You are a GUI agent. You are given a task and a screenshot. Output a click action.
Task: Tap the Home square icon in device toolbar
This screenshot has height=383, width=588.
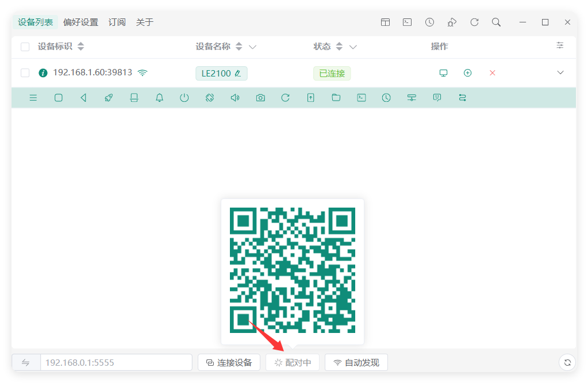click(59, 98)
